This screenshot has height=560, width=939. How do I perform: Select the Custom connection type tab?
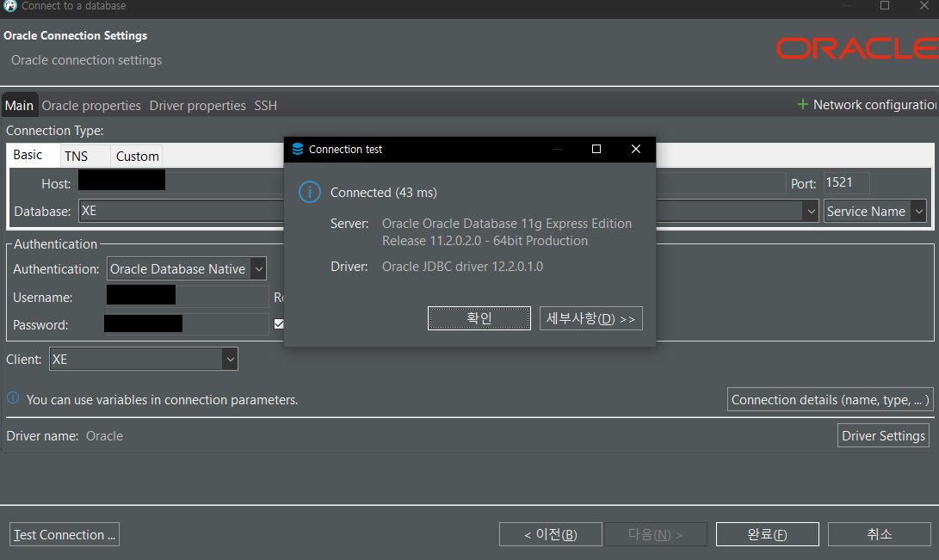tap(137, 157)
